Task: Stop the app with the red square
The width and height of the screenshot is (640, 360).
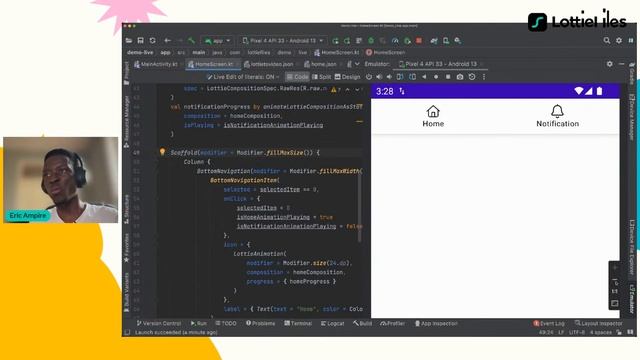Action: (x=419, y=40)
